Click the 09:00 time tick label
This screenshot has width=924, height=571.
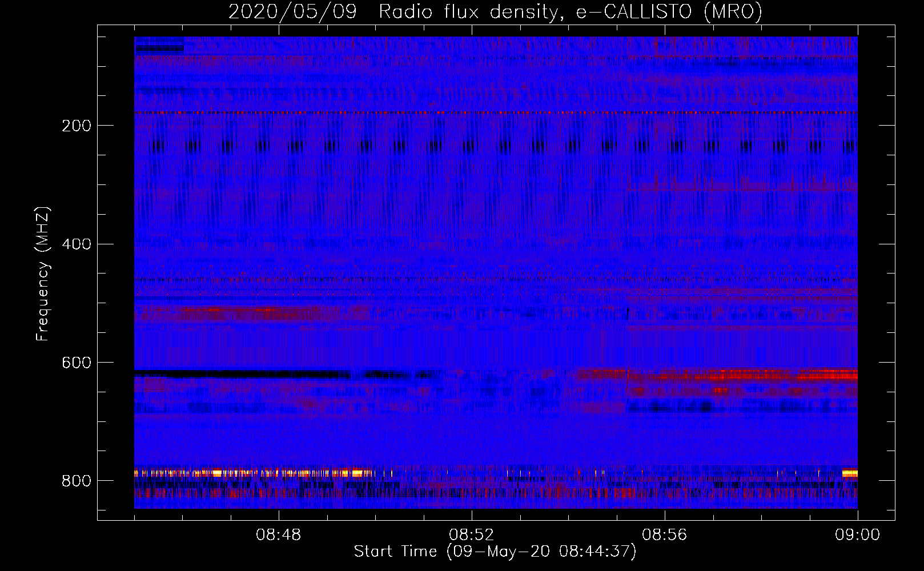858,535
